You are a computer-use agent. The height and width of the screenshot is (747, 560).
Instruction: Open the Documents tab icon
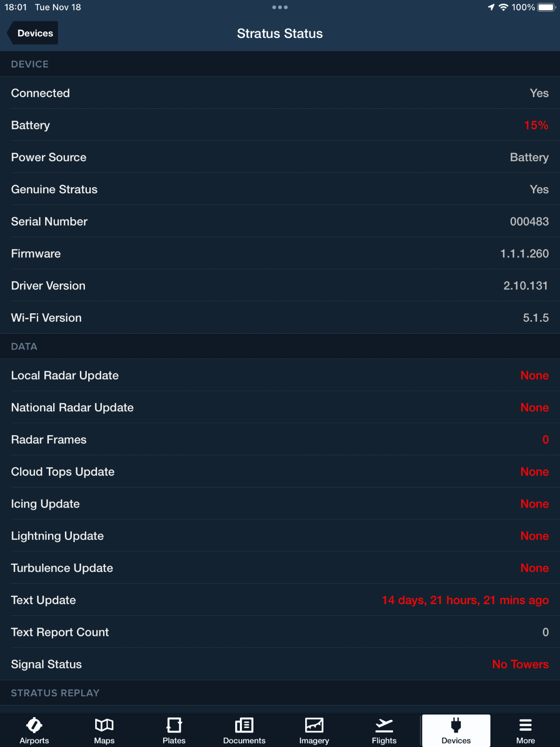(244, 725)
